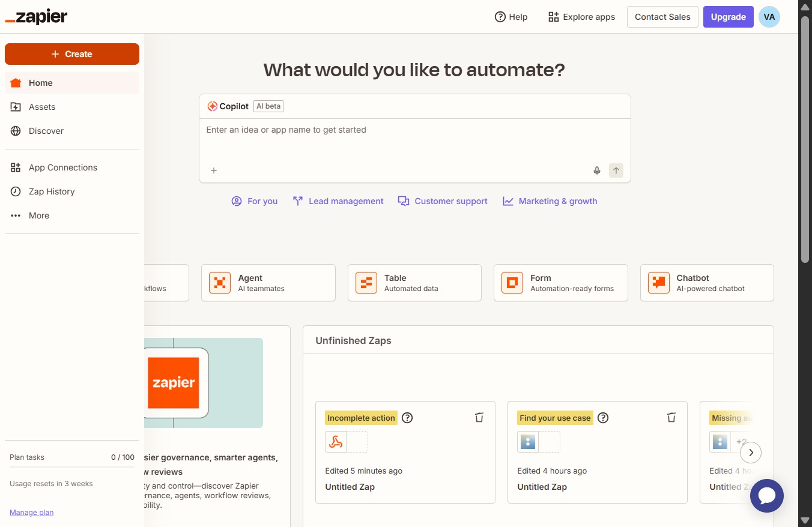Click the Copilot prompt text field
The width and height of the screenshot is (812, 527).
tap(414, 139)
